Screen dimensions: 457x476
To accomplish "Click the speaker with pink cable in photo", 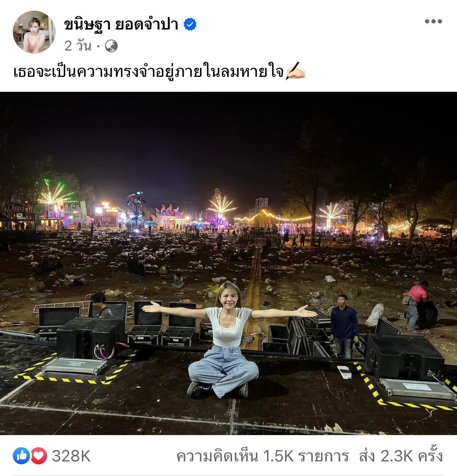I will pos(91,338).
